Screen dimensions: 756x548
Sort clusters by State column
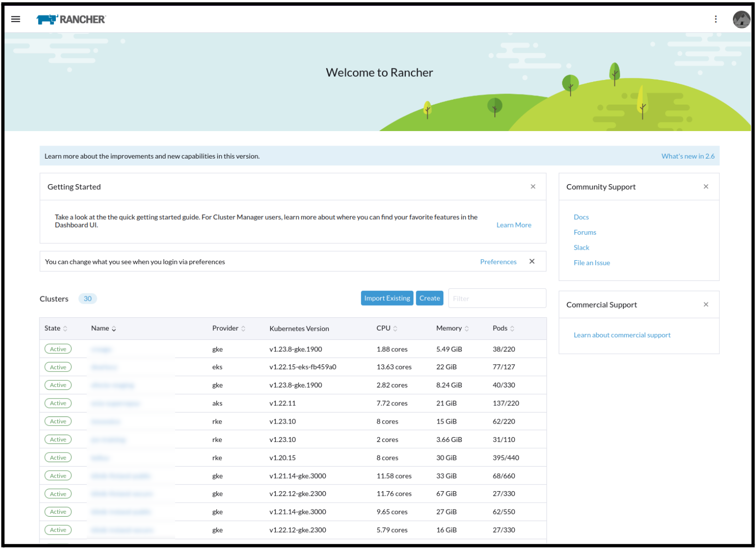[x=56, y=328]
